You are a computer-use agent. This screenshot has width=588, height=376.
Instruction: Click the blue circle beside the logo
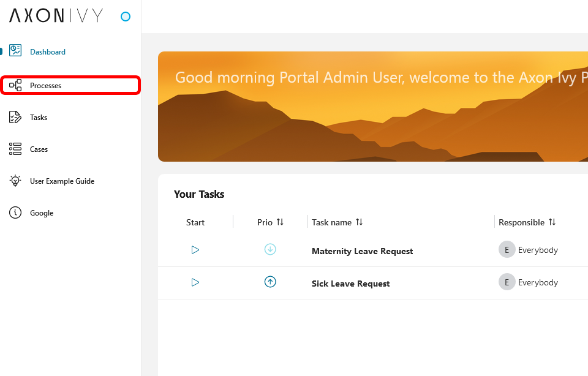(x=126, y=17)
